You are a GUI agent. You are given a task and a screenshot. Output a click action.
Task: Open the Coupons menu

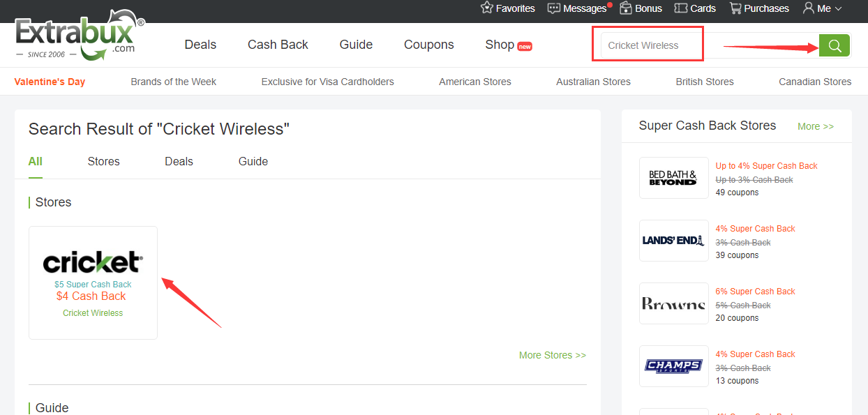pos(428,45)
